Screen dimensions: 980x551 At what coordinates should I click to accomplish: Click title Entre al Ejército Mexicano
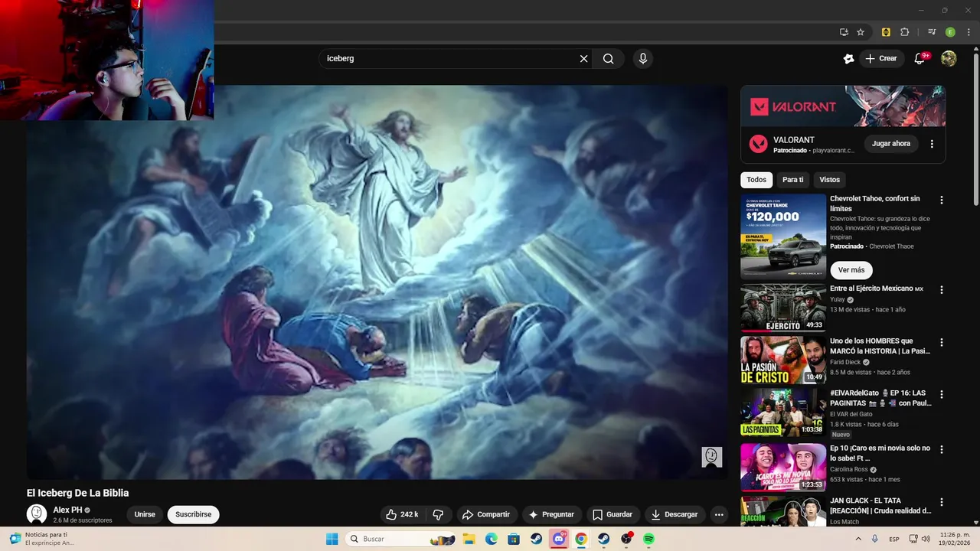coord(877,289)
